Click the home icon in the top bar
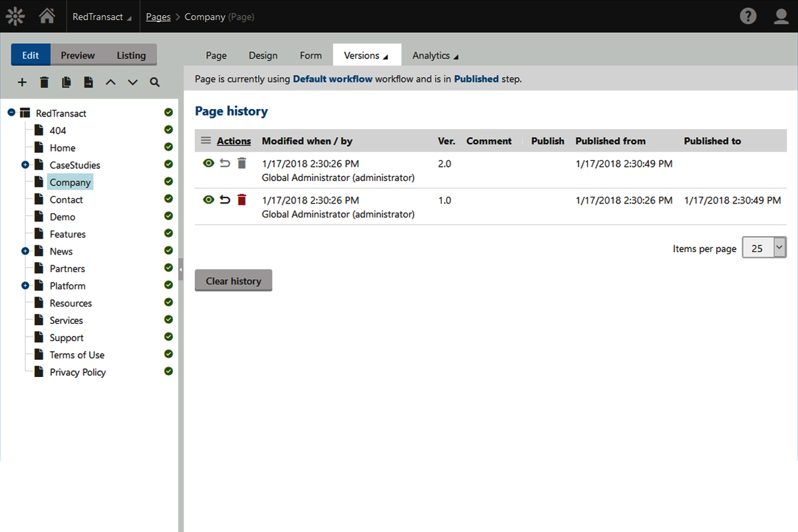Image resolution: width=798 pixels, height=532 pixels. click(x=47, y=17)
